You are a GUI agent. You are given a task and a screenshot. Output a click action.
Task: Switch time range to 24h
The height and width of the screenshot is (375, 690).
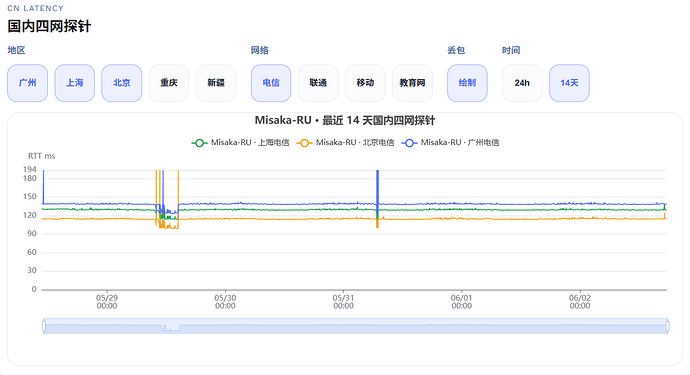[x=522, y=83]
